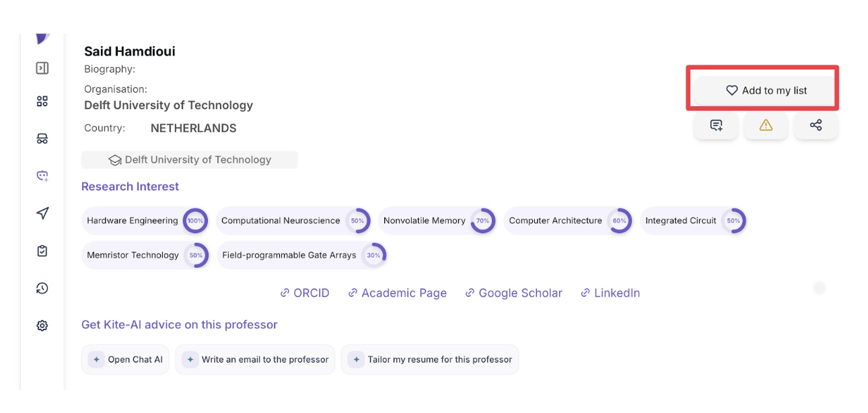This screenshot has height=413, width=868.
Task: Open settings gear in sidebar
Action: click(x=42, y=326)
